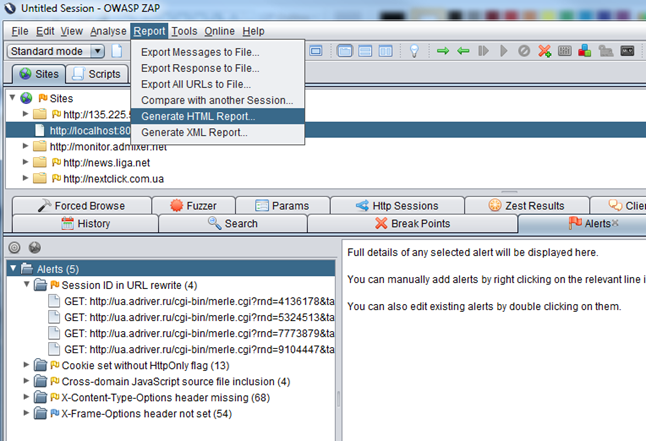This screenshot has width=646, height=441.
Task: Click the new session page icon
Action: 117,51
